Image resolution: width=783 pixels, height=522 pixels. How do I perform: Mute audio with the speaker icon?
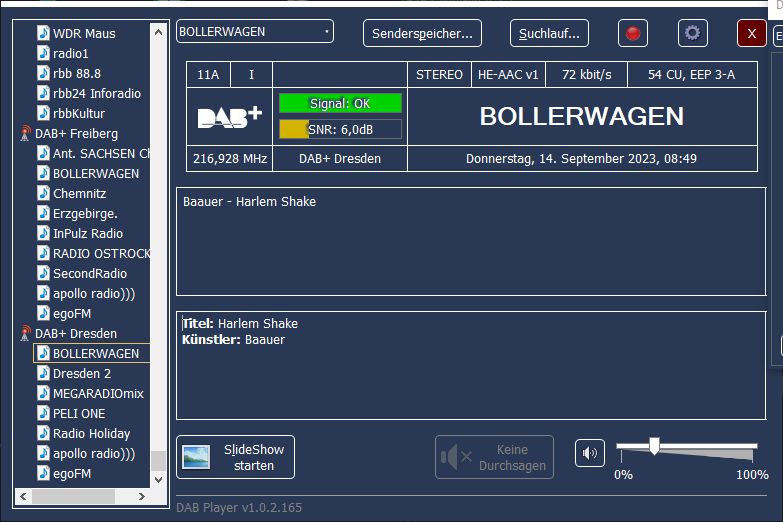tap(589, 453)
